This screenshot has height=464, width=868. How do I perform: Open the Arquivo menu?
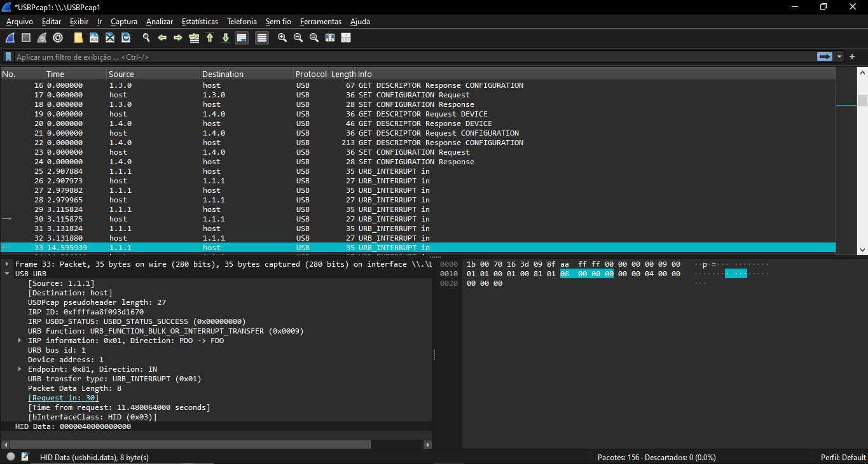click(x=20, y=22)
